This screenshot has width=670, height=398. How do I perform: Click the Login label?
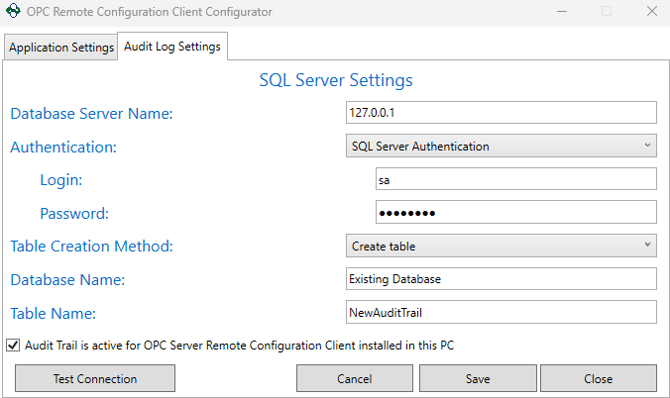61,180
